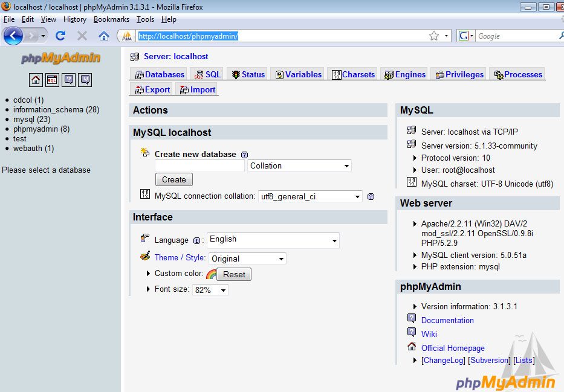Open the Theme / Style dropdown showing Original
Screen dimensions: 564x392
tap(247, 259)
